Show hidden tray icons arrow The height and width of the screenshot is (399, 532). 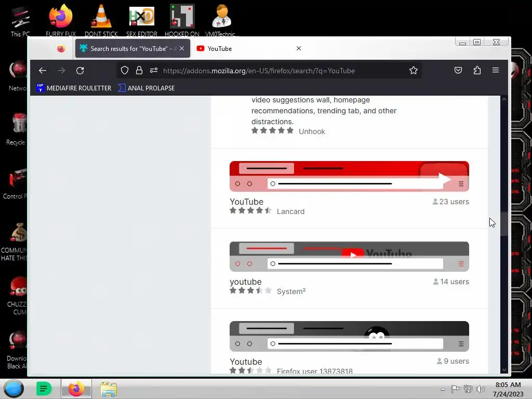(x=443, y=389)
